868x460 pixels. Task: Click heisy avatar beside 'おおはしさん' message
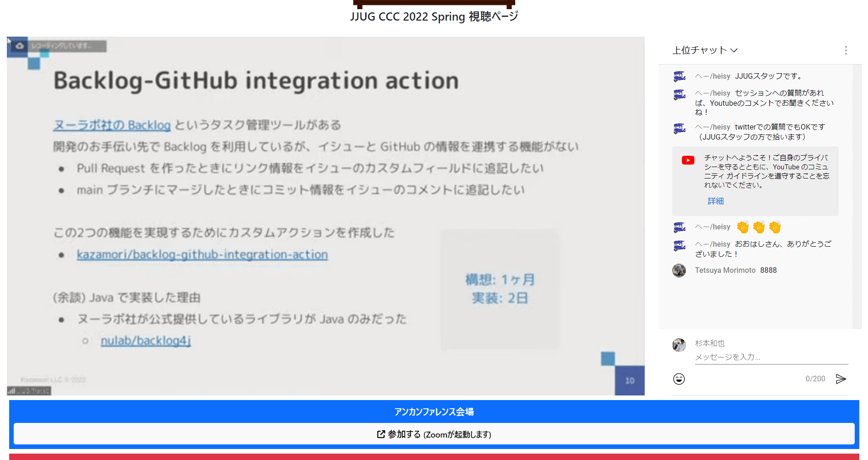tap(679, 245)
